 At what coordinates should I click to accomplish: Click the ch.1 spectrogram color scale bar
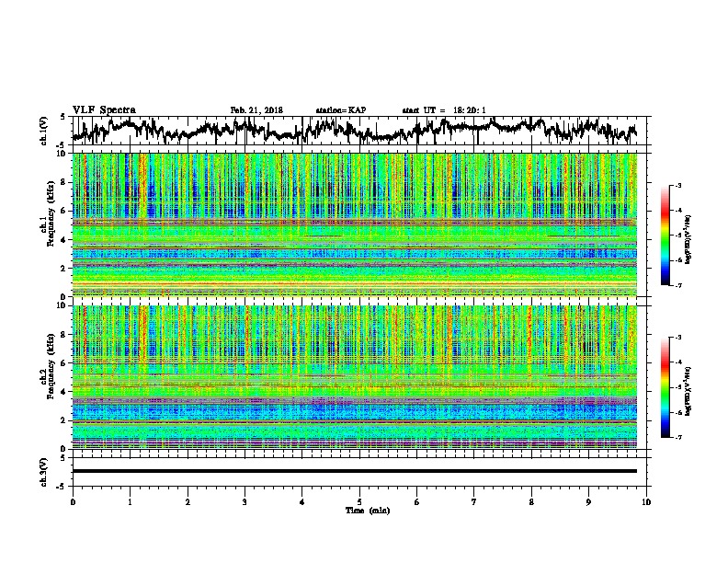(x=665, y=236)
